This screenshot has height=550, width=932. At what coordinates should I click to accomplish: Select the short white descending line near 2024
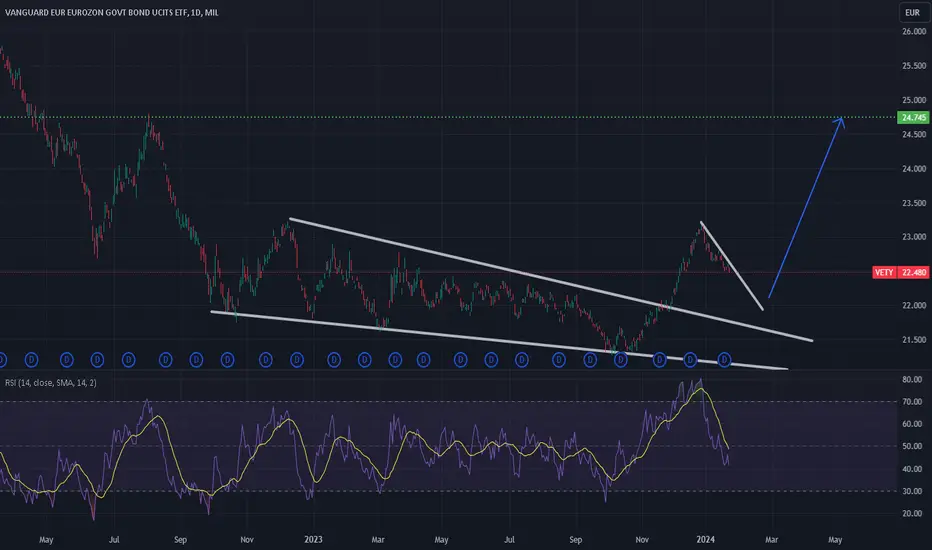click(732, 266)
